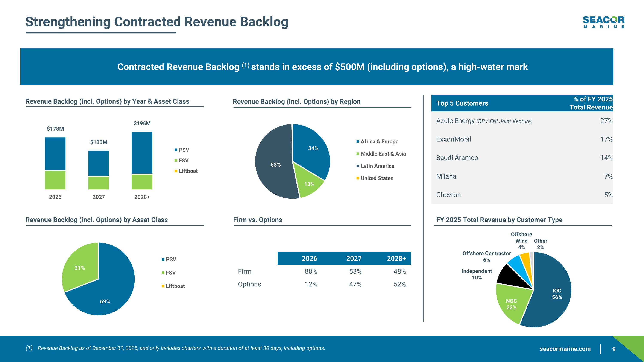Click the PSV legend swatch in bar chart
This screenshot has height=362, width=644.
(x=176, y=150)
